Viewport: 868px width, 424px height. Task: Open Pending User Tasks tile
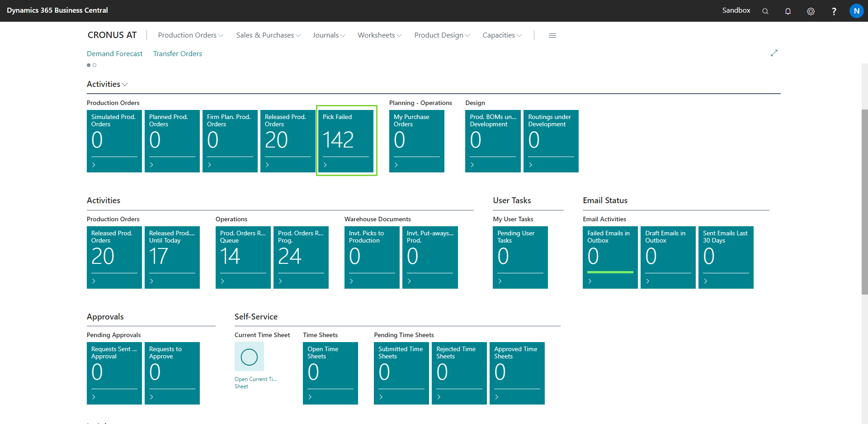coord(520,257)
